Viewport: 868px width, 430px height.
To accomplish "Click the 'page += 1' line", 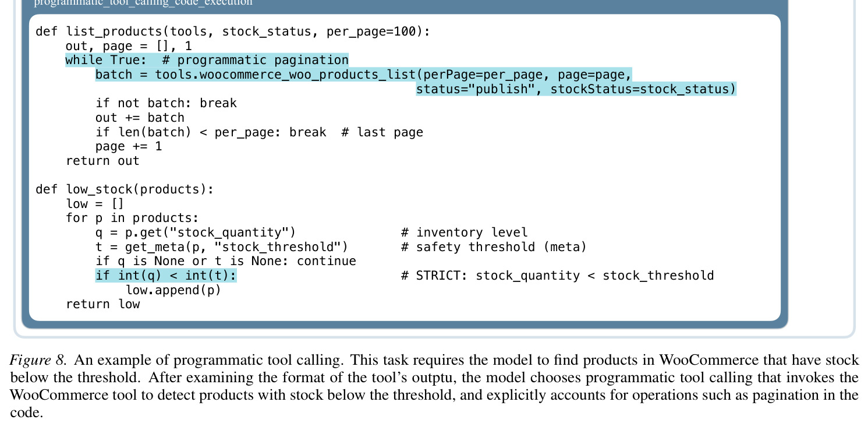I will click(x=129, y=146).
